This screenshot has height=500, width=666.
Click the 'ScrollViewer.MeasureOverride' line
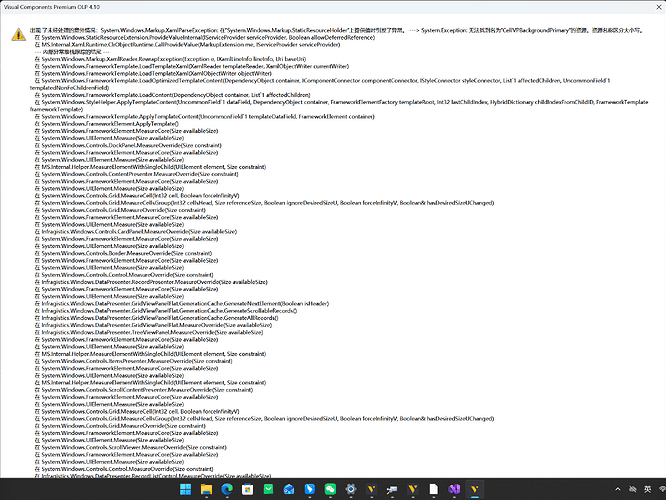[130, 447]
